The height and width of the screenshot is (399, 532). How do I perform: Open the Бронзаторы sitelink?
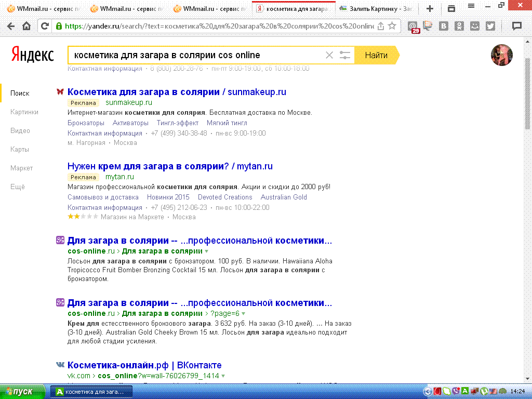(86, 123)
